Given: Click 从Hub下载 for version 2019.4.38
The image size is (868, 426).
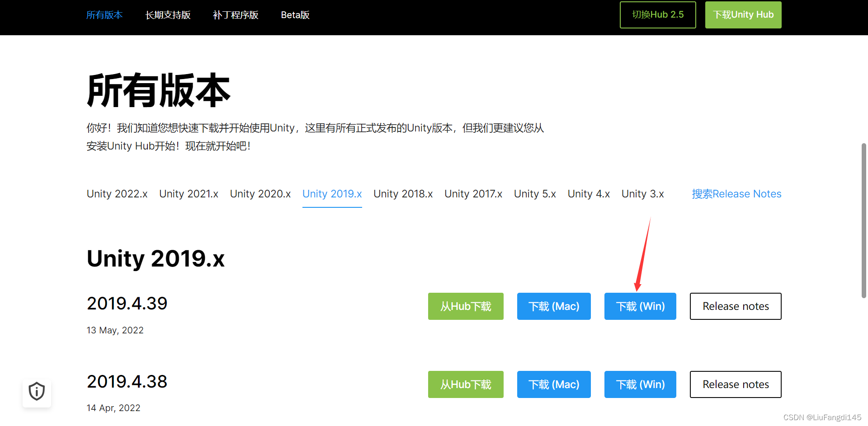Looking at the screenshot, I should click(466, 384).
